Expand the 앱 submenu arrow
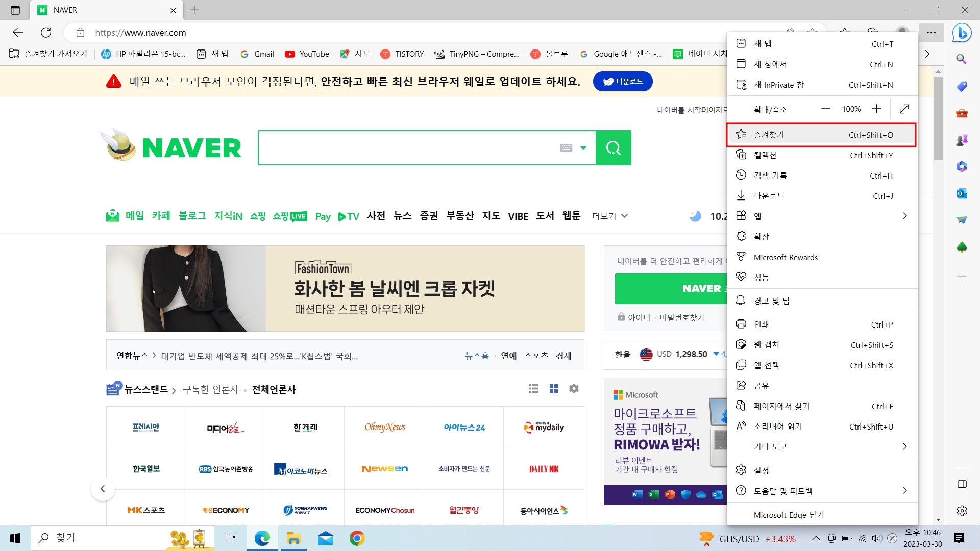The height and width of the screenshot is (551, 980). (904, 216)
